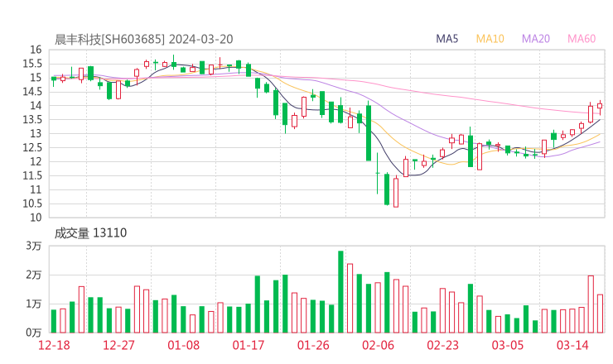
Task: Click the MA60 legend label
Action: 582,39
